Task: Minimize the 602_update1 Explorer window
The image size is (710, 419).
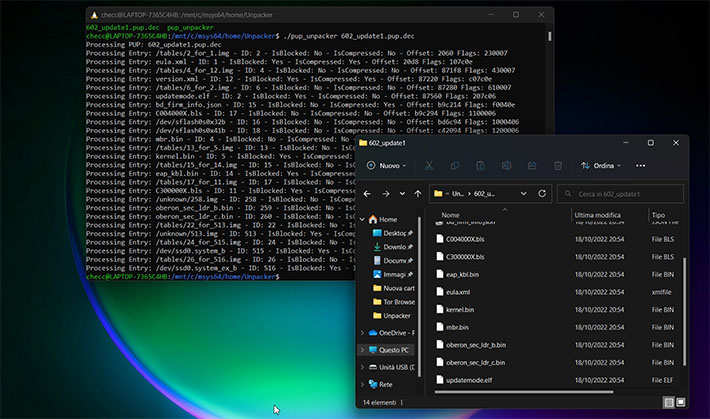Action: coord(626,143)
